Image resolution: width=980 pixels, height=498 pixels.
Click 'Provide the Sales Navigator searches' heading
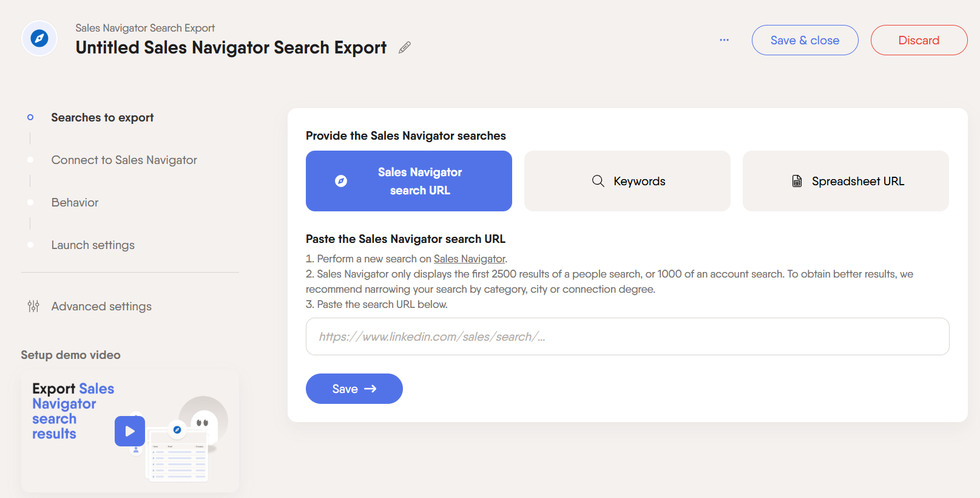click(406, 135)
